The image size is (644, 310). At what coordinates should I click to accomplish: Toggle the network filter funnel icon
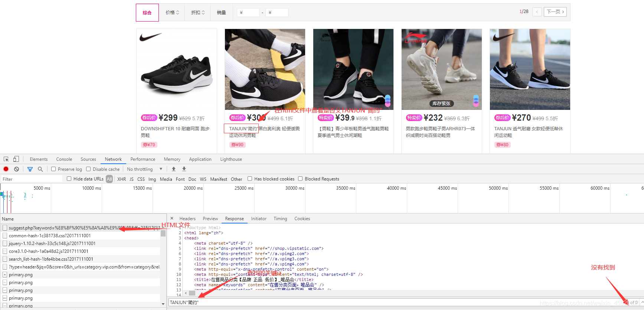[x=30, y=169]
